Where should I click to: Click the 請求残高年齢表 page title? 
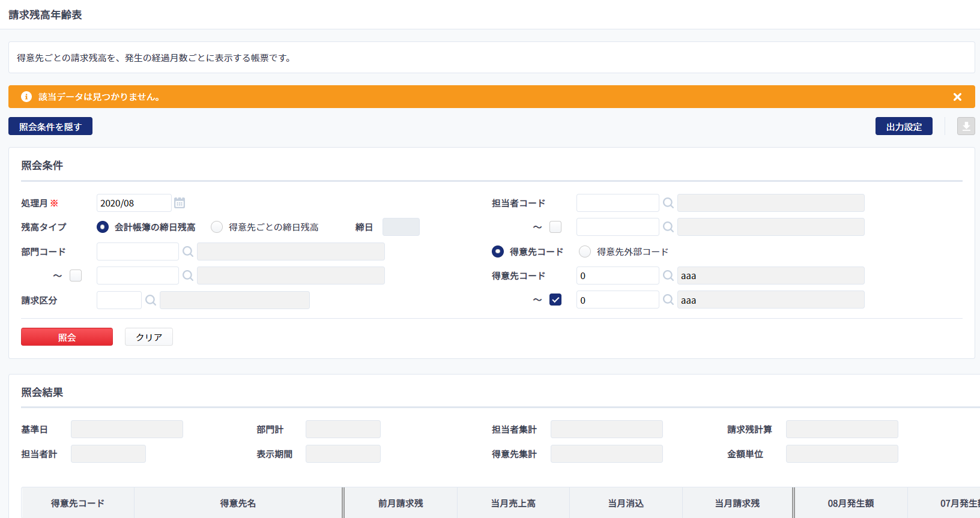pyautogui.click(x=45, y=14)
